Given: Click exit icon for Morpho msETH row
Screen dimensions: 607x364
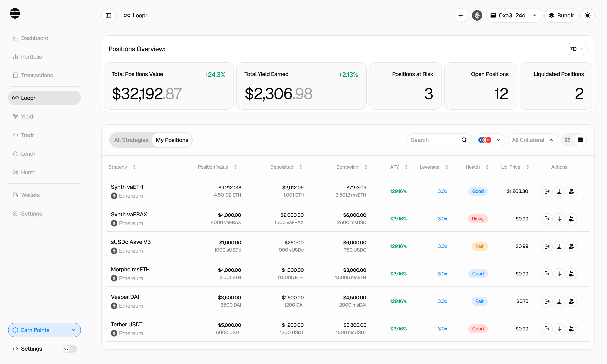Looking at the screenshot, I should (547, 274).
